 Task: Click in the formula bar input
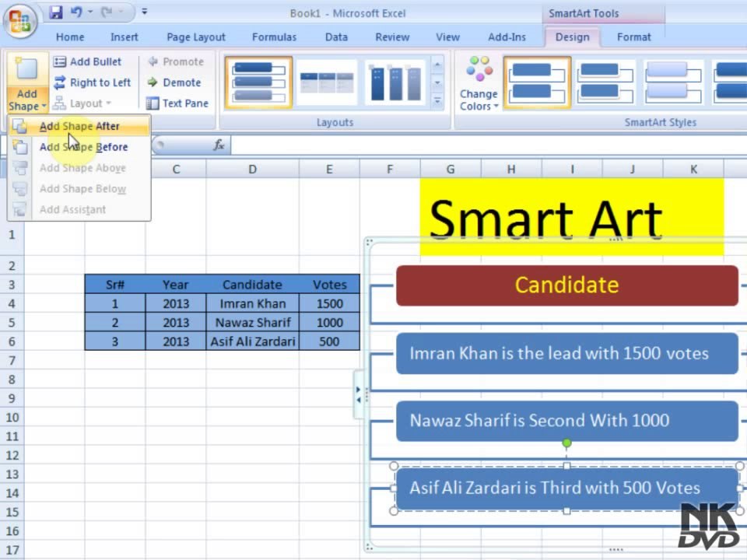pos(489,145)
